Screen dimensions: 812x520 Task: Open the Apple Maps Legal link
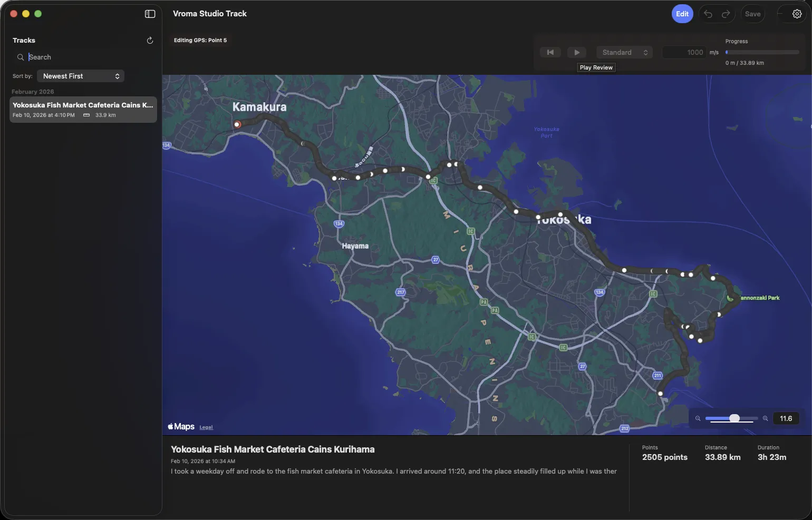coord(206,427)
